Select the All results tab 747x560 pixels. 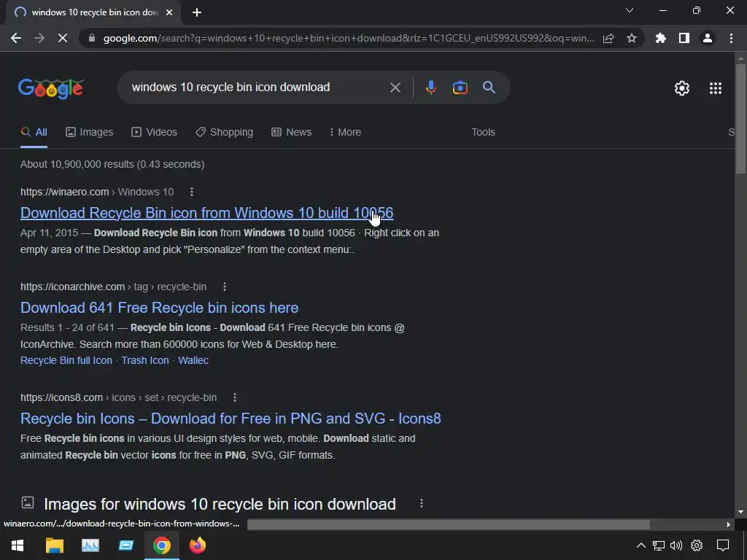(x=34, y=132)
